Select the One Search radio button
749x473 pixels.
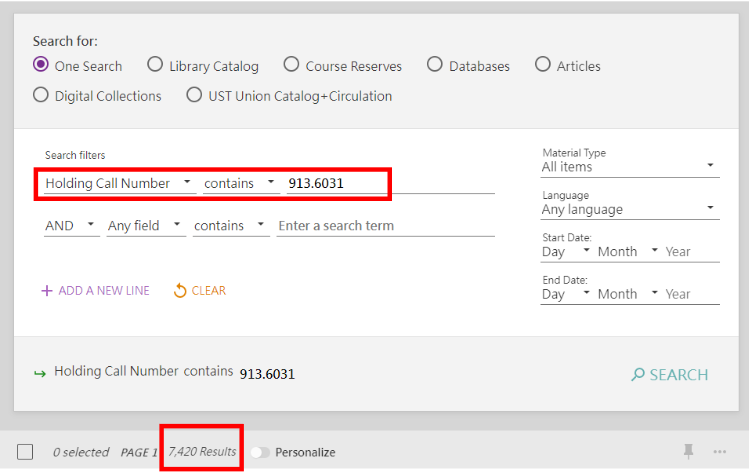[x=41, y=65]
